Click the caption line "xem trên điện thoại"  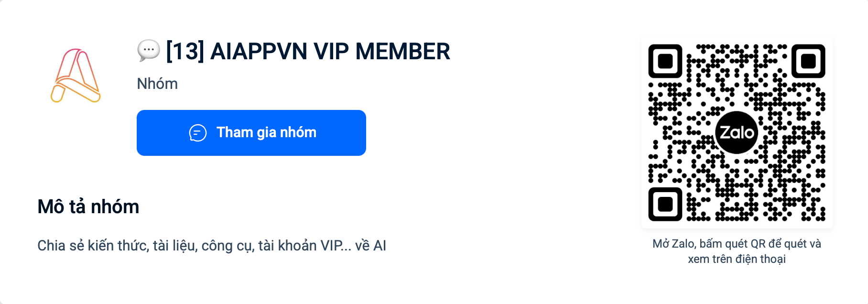[737, 259]
